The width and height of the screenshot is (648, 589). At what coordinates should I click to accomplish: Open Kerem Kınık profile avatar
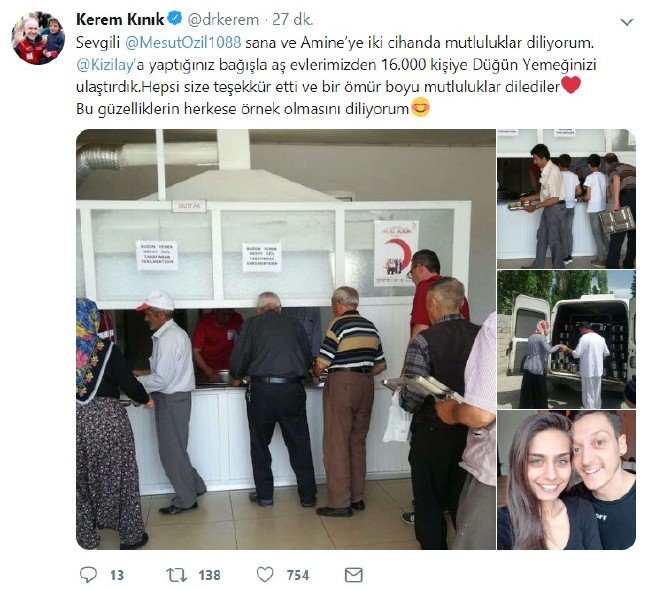(38, 38)
